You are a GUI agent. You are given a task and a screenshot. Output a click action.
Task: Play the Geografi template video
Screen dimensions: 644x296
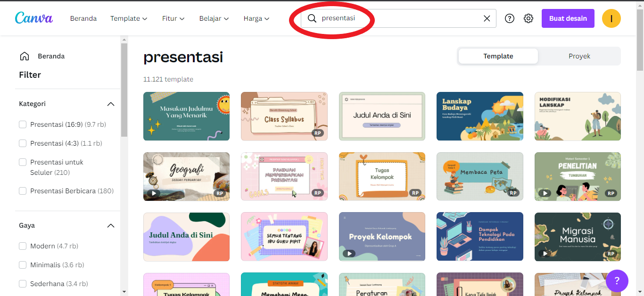point(154,193)
